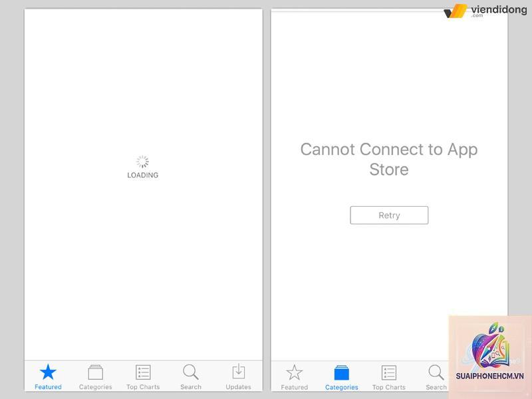Click the 'Cannot Connect to App Store' message
Image resolution: width=532 pixels, height=399 pixels.
(389, 159)
